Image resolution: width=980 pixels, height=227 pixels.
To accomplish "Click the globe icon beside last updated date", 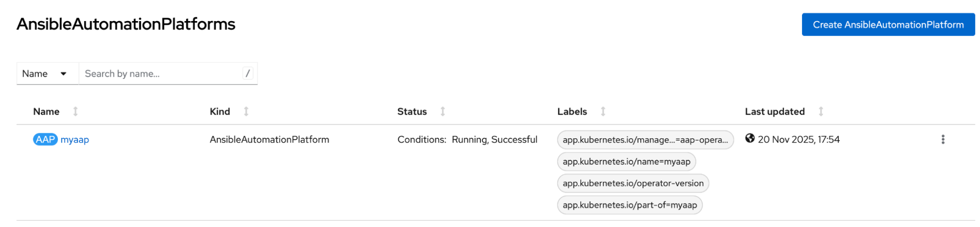I will click(750, 139).
